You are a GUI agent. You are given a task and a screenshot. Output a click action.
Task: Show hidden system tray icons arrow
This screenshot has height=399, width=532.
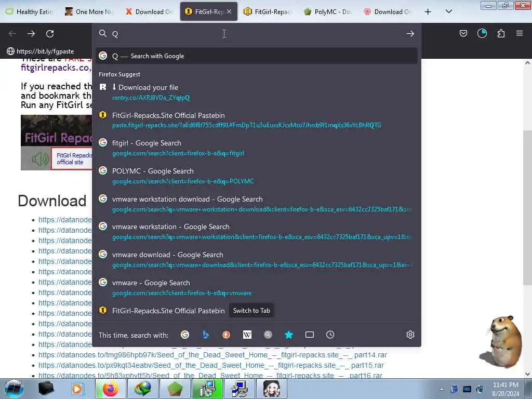click(x=442, y=389)
